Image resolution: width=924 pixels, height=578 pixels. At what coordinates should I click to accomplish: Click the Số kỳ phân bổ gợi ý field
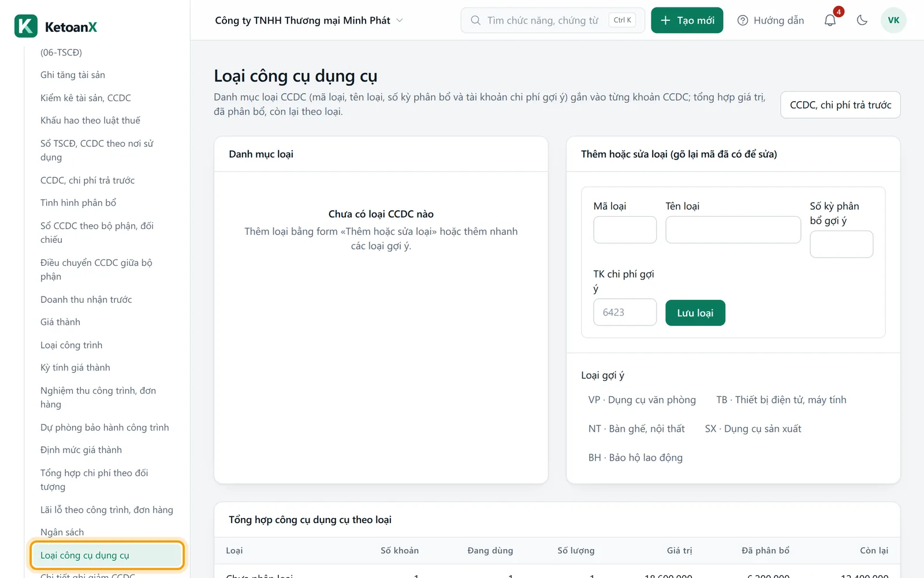841,244
